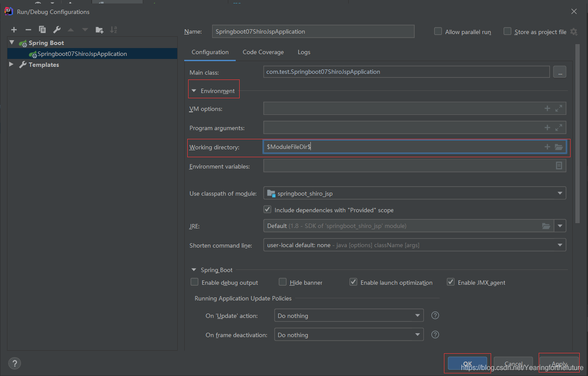Open edit defaults wrench icon
This screenshot has width=588, height=376.
57,30
